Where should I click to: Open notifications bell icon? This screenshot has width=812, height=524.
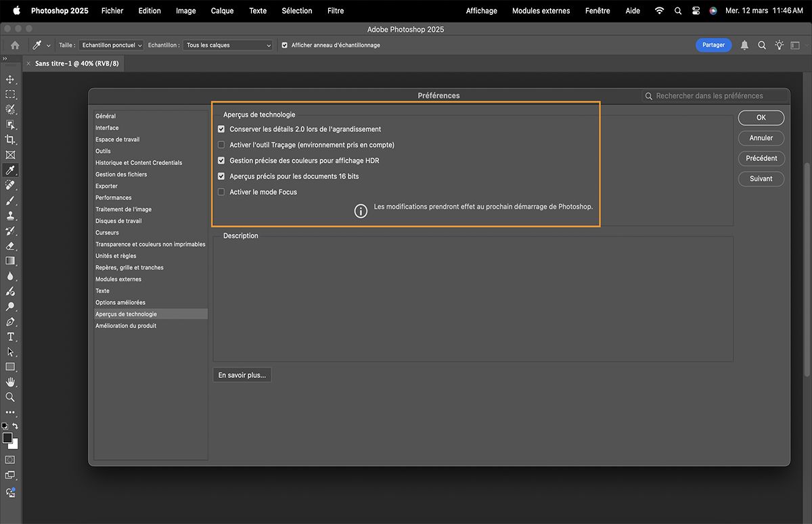[744, 45]
